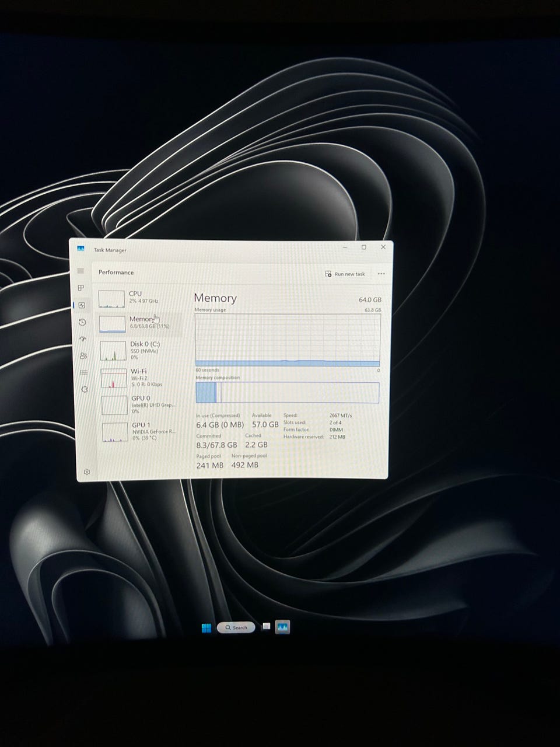Open the Services page icon
The width and height of the screenshot is (560, 747).
(85, 389)
